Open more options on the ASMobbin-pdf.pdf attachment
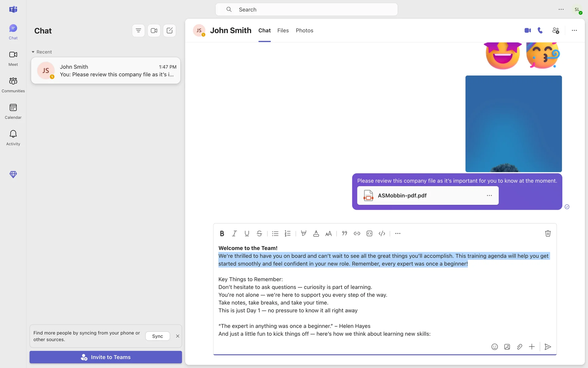 coord(489,196)
